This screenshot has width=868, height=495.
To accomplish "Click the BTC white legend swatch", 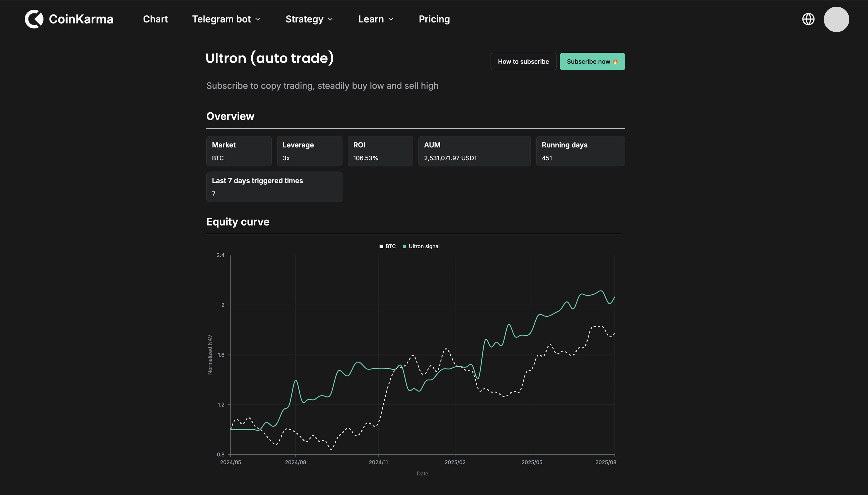I will [x=381, y=246].
